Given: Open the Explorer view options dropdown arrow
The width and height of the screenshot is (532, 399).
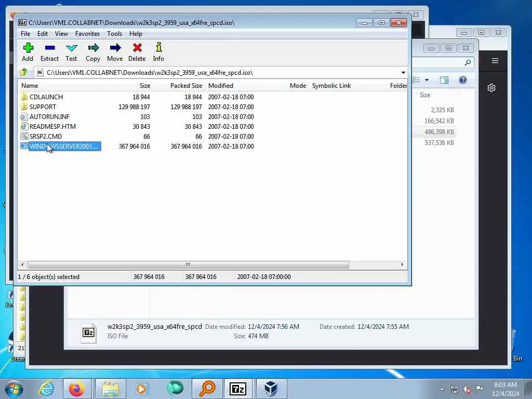Looking at the screenshot, I should tap(427, 80).
